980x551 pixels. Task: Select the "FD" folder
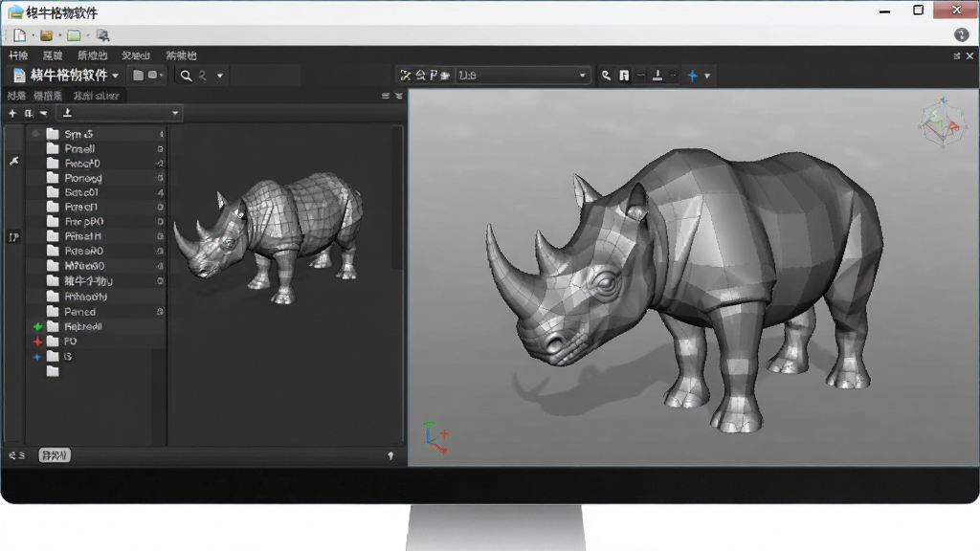(70, 342)
